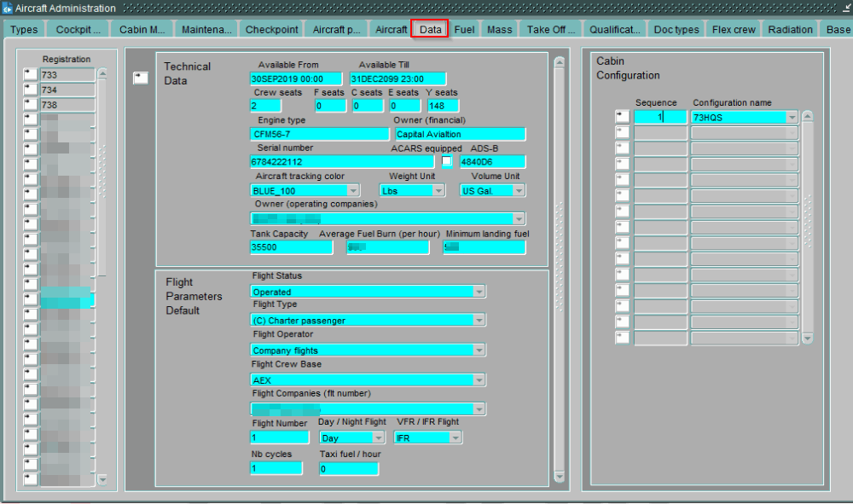Click the E seats field
This screenshot has height=504, width=853.
coord(405,106)
